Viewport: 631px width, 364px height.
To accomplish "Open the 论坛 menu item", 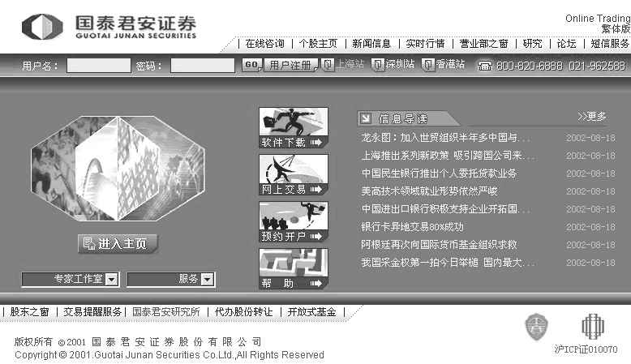I will pos(566,44).
